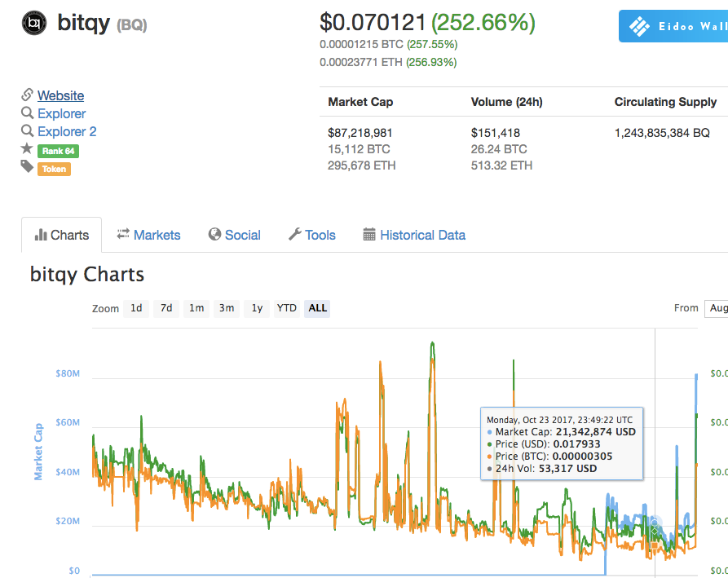Image resolution: width=728 pixels, height=578 pixels.
Task: Click the magnifier icon beside Explorer
Action: (28, 113)
